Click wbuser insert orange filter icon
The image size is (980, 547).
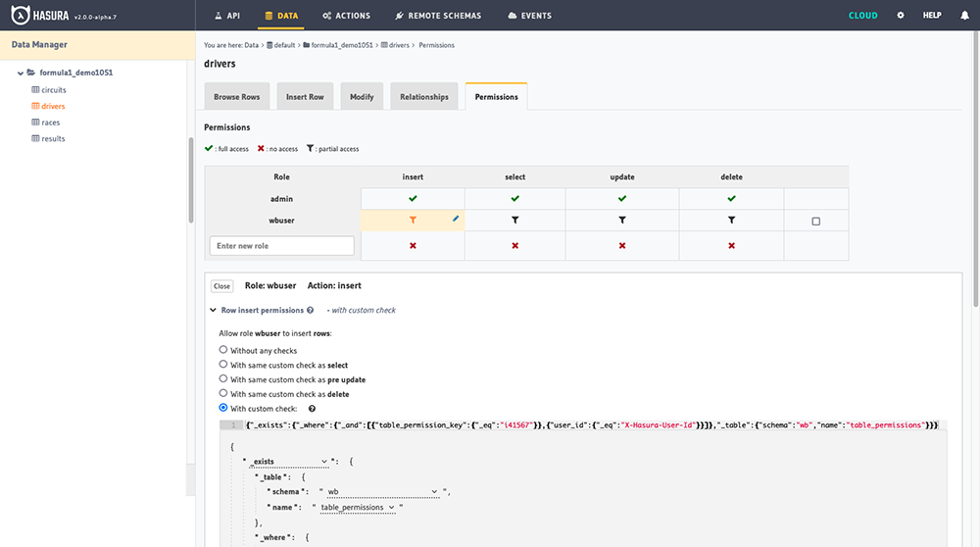tap(413, 220)
